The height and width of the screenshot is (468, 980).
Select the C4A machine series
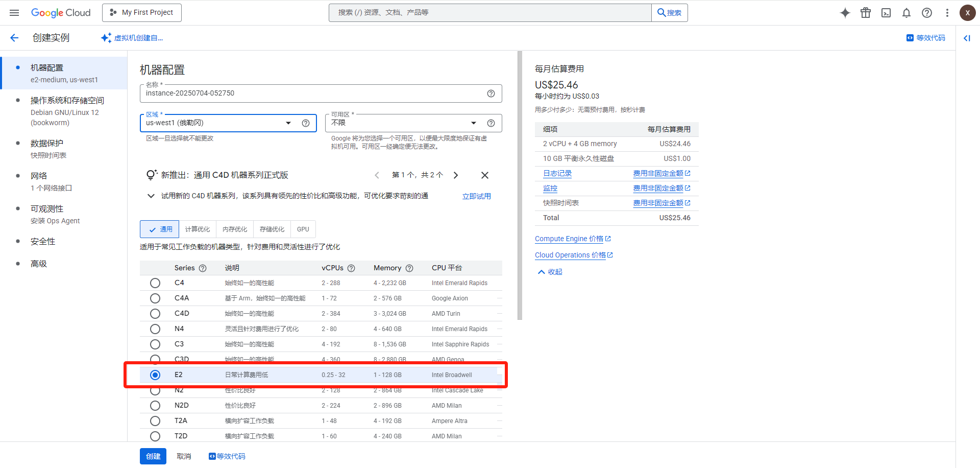coord(155,298)
